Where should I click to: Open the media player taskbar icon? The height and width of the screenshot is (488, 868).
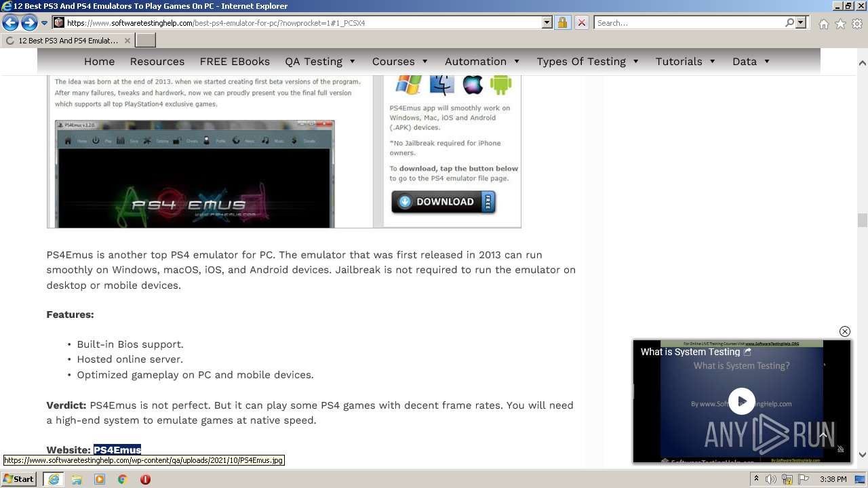pos(100,479)
